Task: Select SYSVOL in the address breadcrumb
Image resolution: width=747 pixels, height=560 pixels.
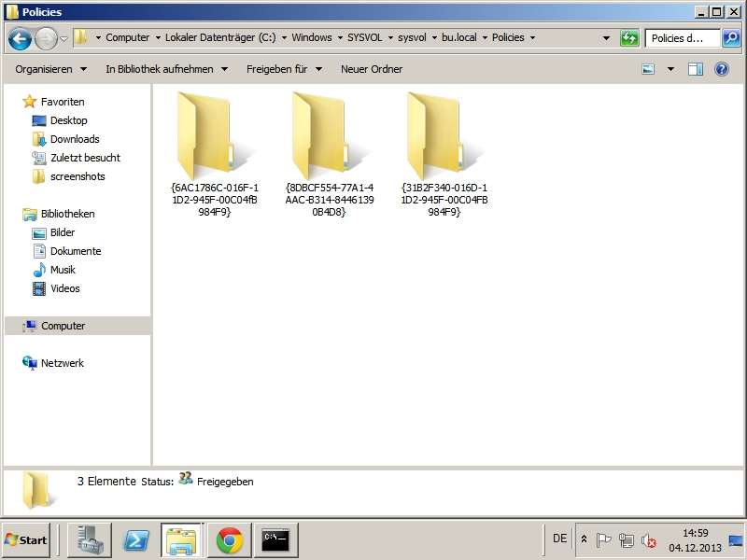Action: 364,37
